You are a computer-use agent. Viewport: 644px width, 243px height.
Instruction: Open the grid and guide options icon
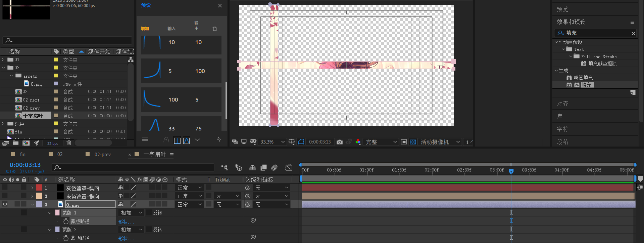pyautogui.click(x=292, y=142)
